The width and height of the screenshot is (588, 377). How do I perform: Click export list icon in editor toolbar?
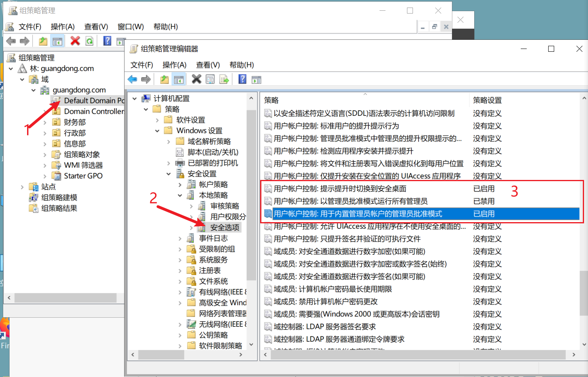click(x=224, y=79)
